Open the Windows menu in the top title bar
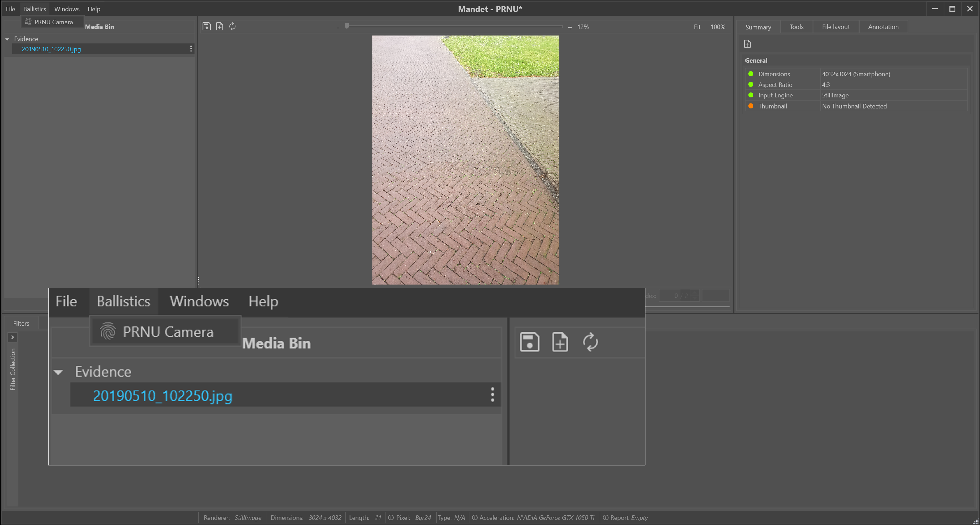Screen dimensions: 980x525 coord(67,9)
